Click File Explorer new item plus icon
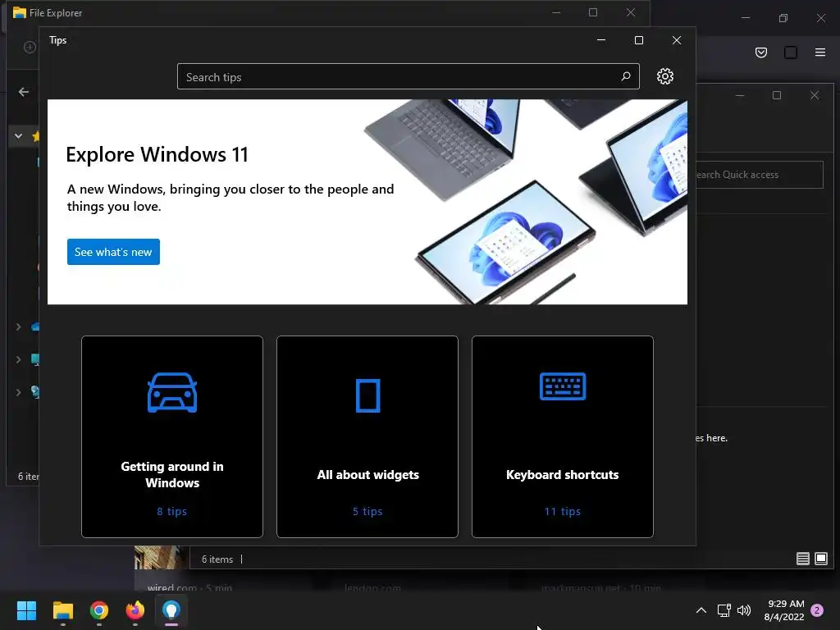 (x=30, y=47)
